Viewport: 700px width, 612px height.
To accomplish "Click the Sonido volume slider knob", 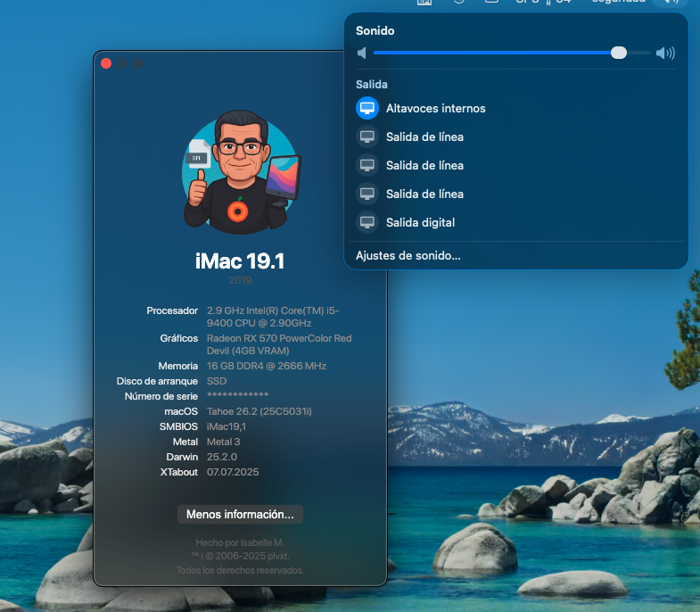I will [x=619, y=53].
